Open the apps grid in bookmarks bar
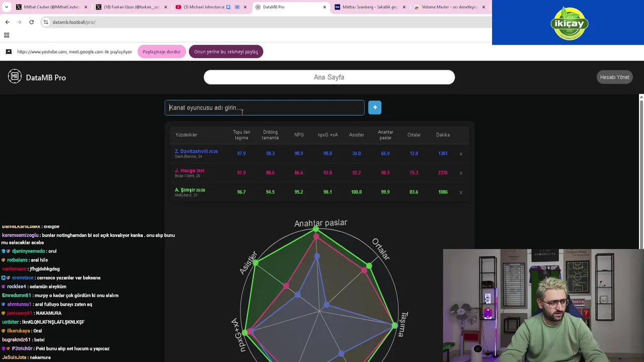The width and height of the screenshot is (644, 362). tap(7, 35)
